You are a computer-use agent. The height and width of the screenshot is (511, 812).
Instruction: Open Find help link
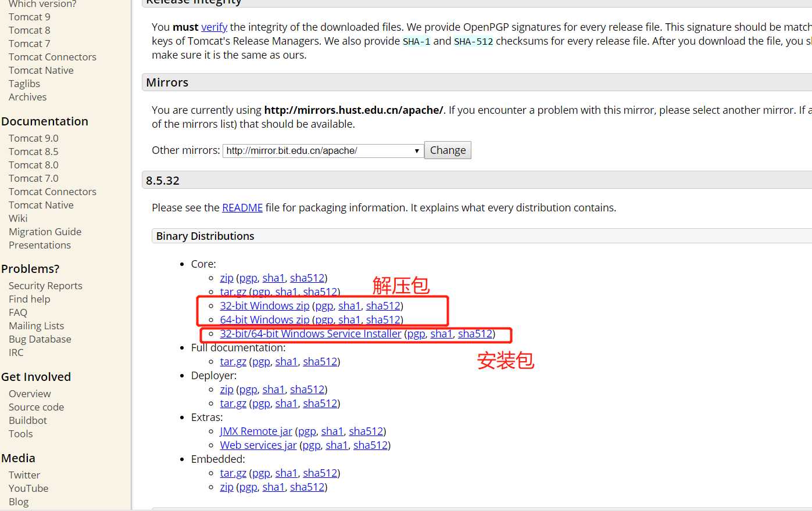pyautogui.click(x=29, y=299)
